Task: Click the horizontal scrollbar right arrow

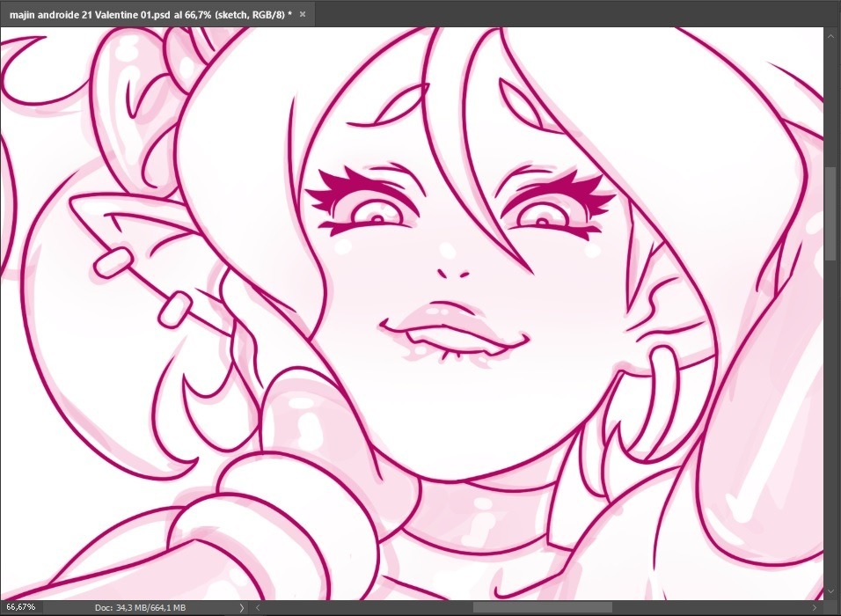Action: [x=815, y=607]
